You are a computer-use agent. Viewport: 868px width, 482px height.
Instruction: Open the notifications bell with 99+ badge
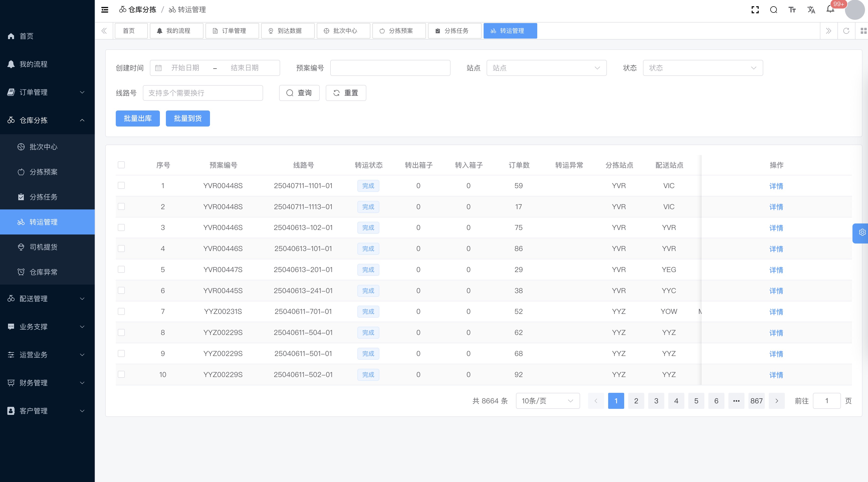[830, 9]
